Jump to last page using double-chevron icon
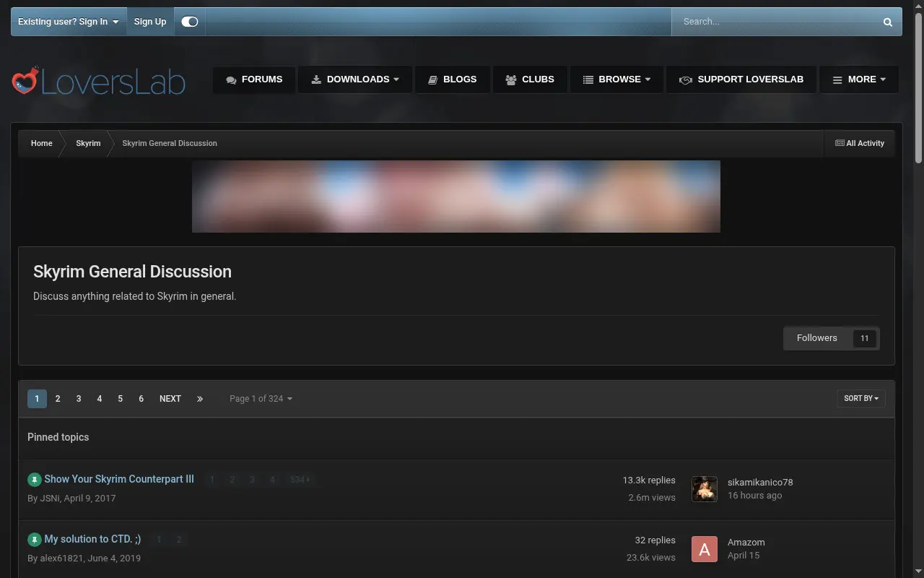This screenshot has height=578, width=924. click(x=200, y=399)
